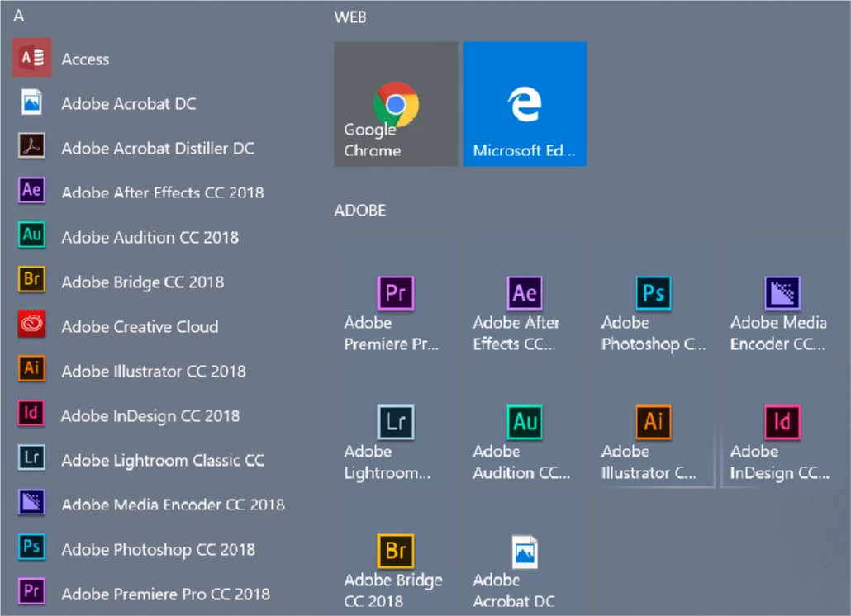Image resolution: width=851 pixels, height=616 pixels.
Task: Open the Adobe After Effects tile
Action: click(x=525, y=297)
